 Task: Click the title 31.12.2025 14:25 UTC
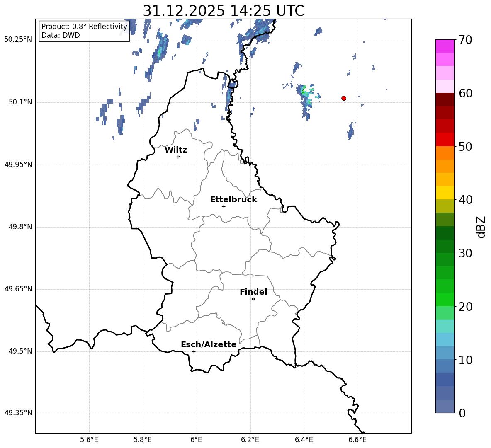pos(224,11)
